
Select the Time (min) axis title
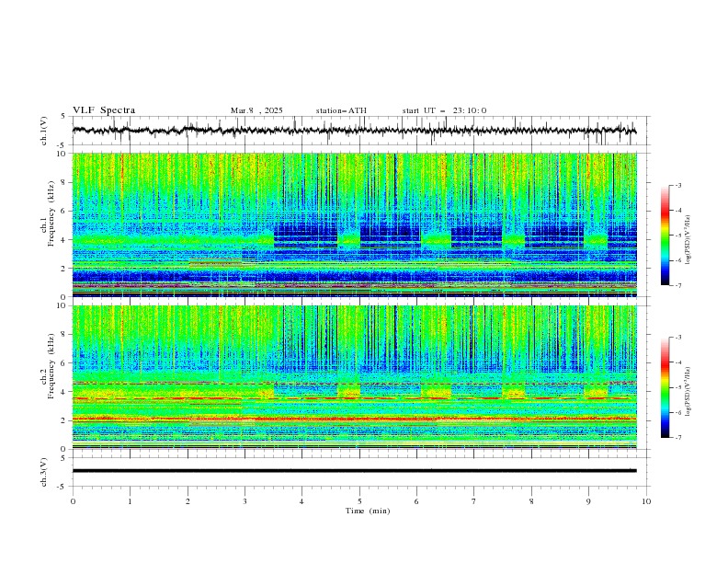(368, 511)
